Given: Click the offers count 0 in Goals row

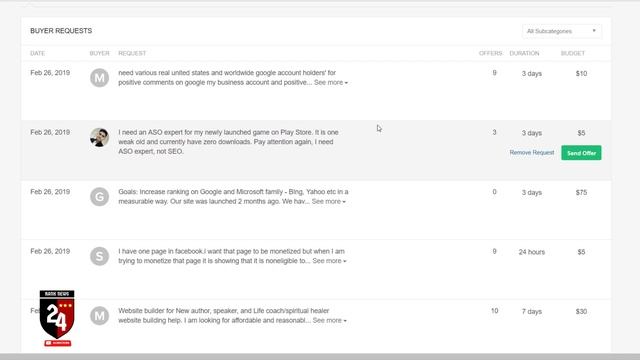Looking at the screenshot, I should [x=494, y=192].
